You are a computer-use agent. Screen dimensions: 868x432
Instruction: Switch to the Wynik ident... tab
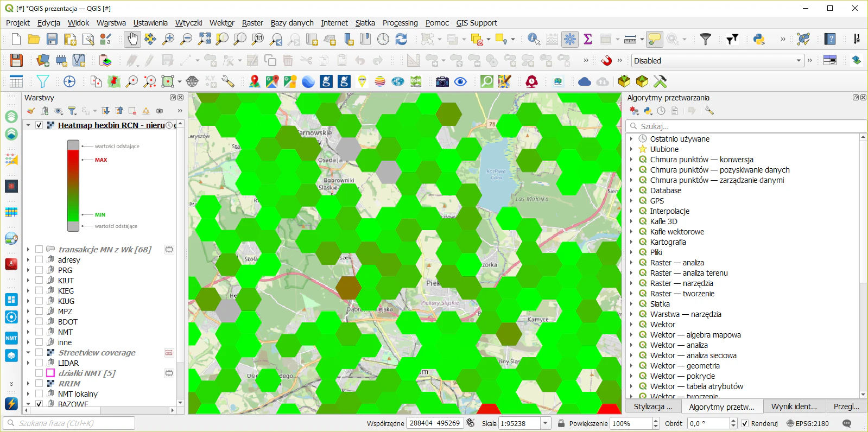click(794, 406)
